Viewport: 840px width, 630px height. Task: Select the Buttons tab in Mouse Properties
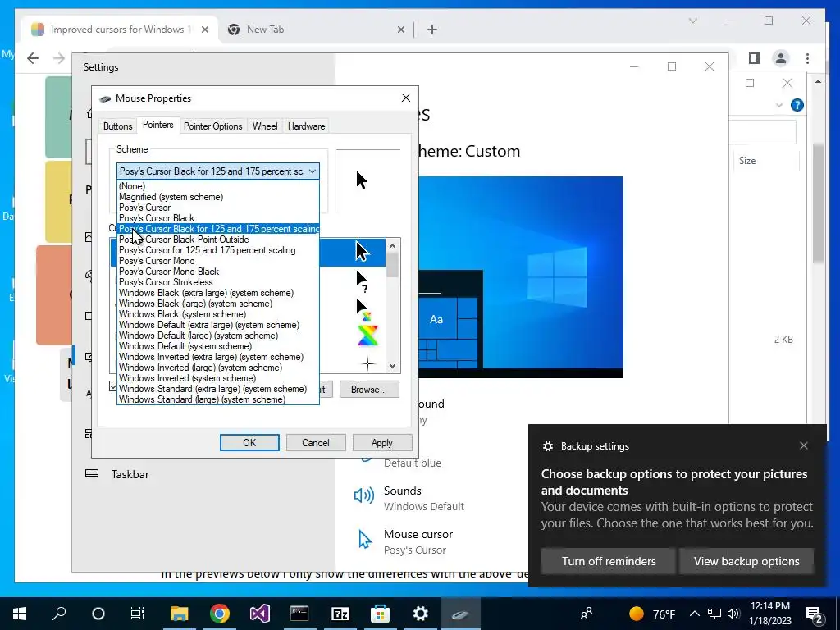tap(117, 126)
